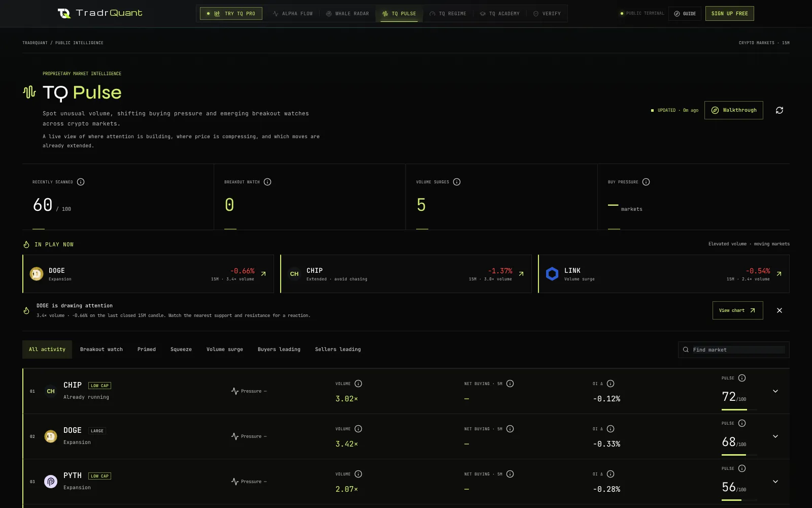Refresh the pulse data with the reload icon

(x=780, y=110)
